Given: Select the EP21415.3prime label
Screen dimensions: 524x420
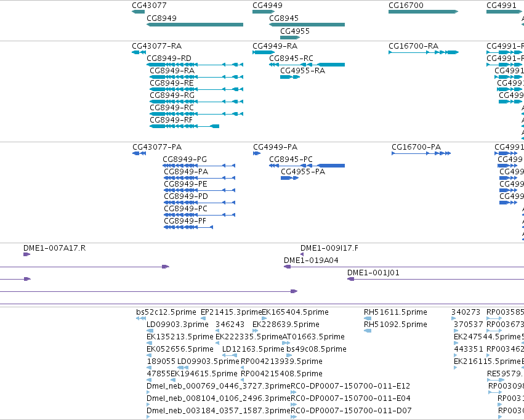Looking at the screenshot, I should (x=232, y=312).
